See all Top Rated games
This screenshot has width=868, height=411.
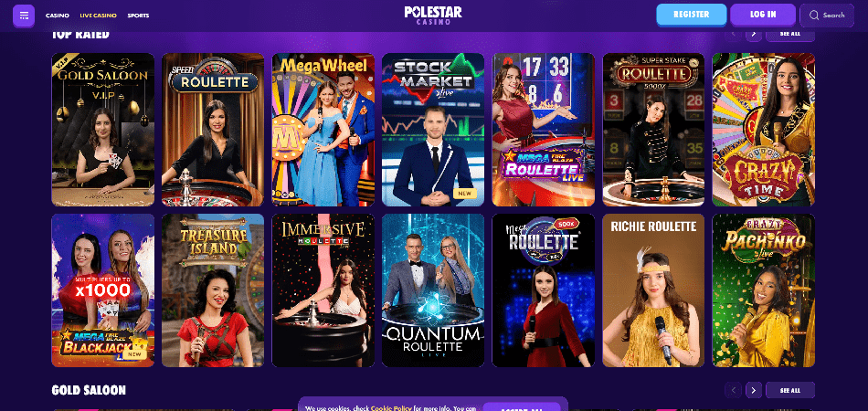790,34
